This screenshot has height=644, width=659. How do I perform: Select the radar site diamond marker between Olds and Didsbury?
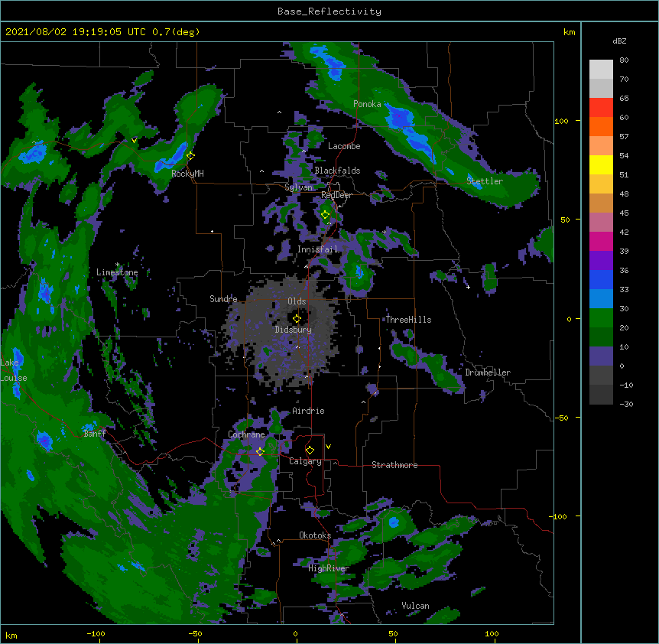coord(297,319)
